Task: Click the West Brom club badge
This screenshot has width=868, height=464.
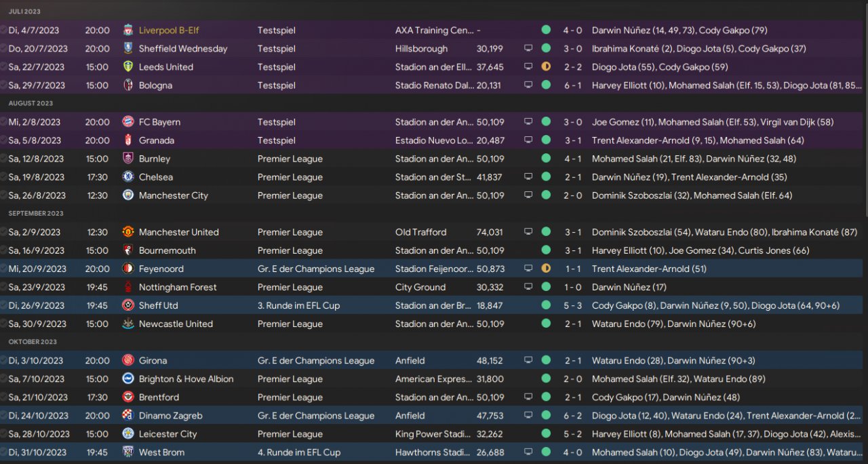Action: click(x=128, y=452)
